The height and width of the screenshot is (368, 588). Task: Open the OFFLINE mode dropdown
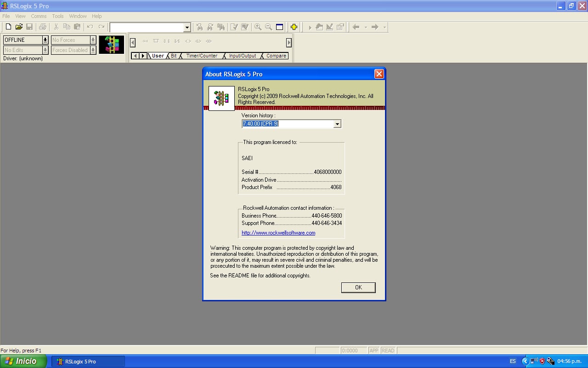pyautogui.click(x=45, y=40)
